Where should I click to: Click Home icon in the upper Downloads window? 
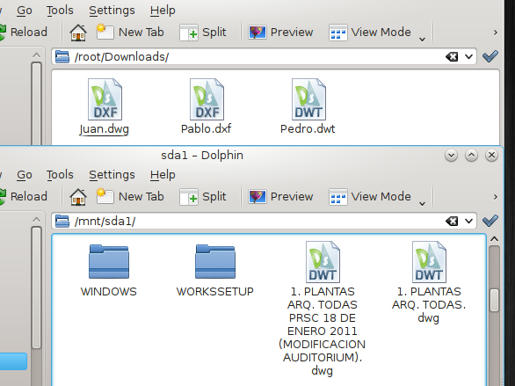[x=78, y=33]
